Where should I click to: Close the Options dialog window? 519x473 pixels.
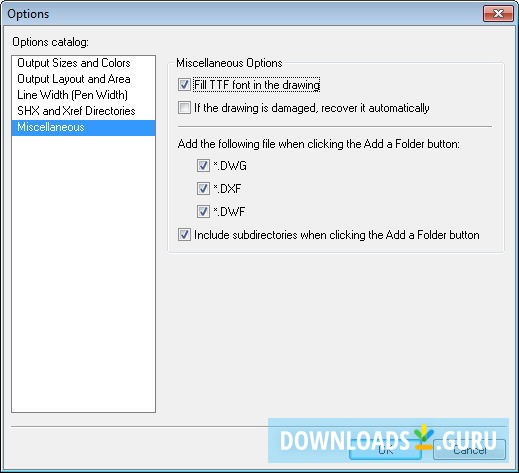coord(498,14)
